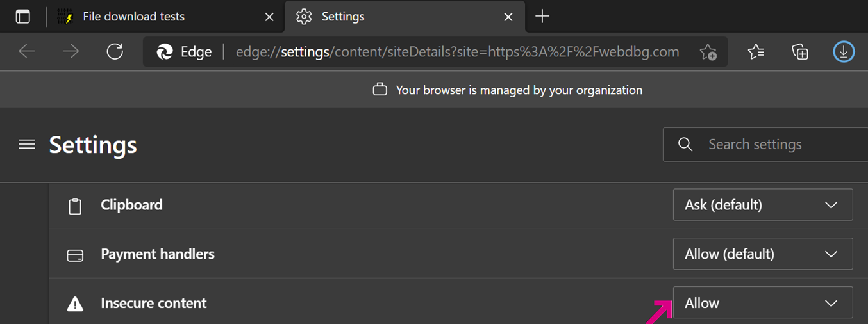Close the Settings tab
Viewport: 868px width, 324px height.
point(508,17)
